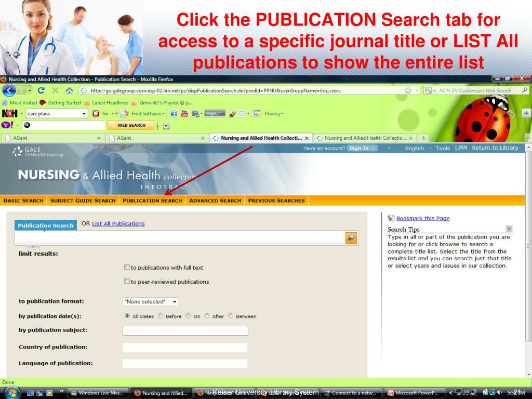Viewport: 532px width, 399px height.
Task: Click the Bookmark this Page icon
Action: point(391,218)
